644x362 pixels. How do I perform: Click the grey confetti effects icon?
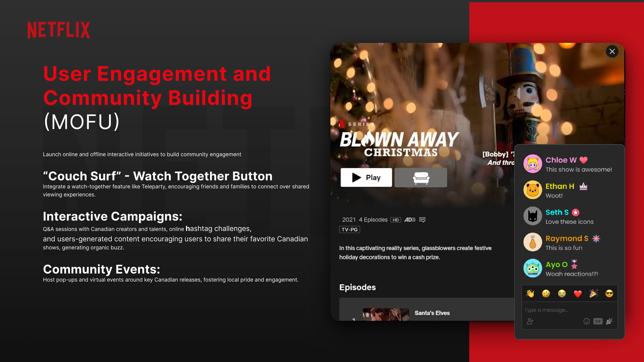[x=609, y=321]
